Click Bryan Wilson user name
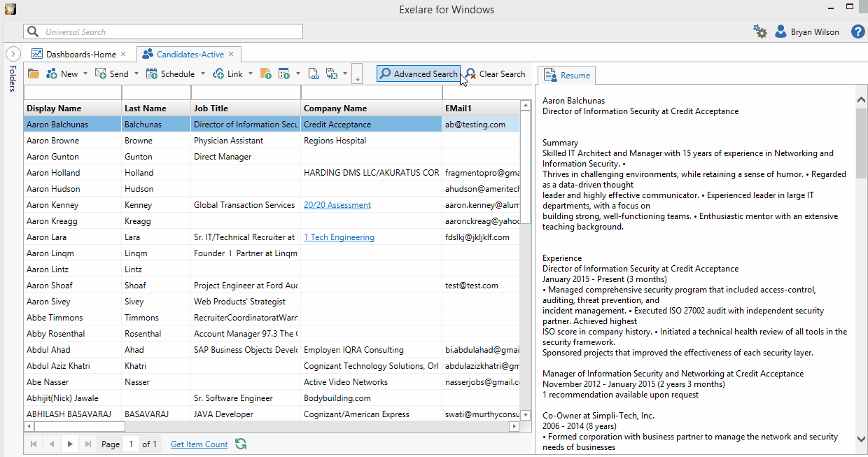Screen dimensions: 868x457 (815, 32)
